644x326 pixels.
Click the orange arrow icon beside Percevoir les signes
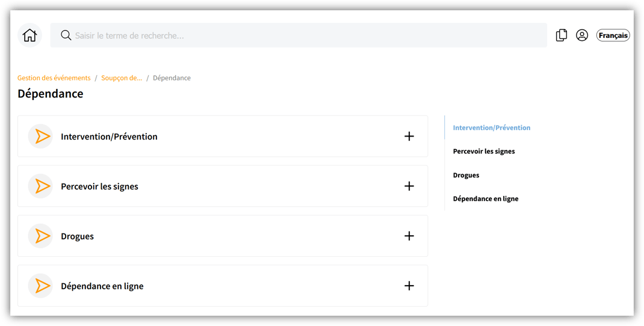pyautogui.click(x=42, y=186)
